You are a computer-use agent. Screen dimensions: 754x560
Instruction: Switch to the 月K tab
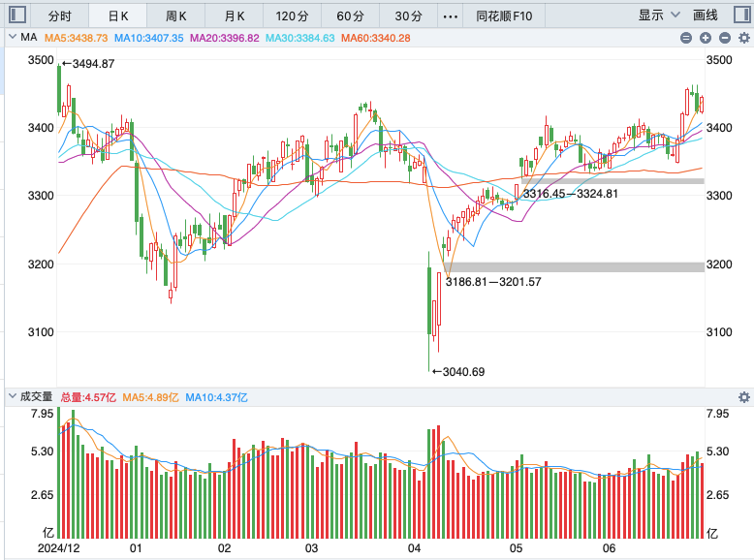(x=235, y=16)
